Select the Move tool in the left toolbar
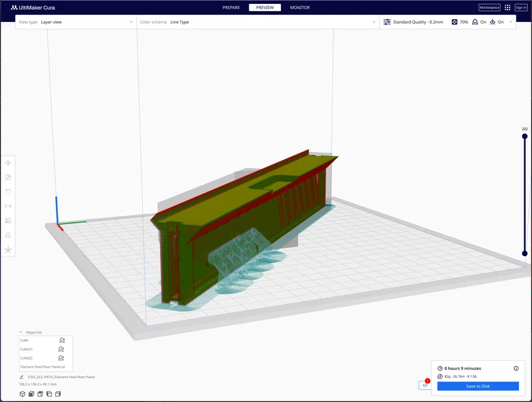 (x=8, y=163)
